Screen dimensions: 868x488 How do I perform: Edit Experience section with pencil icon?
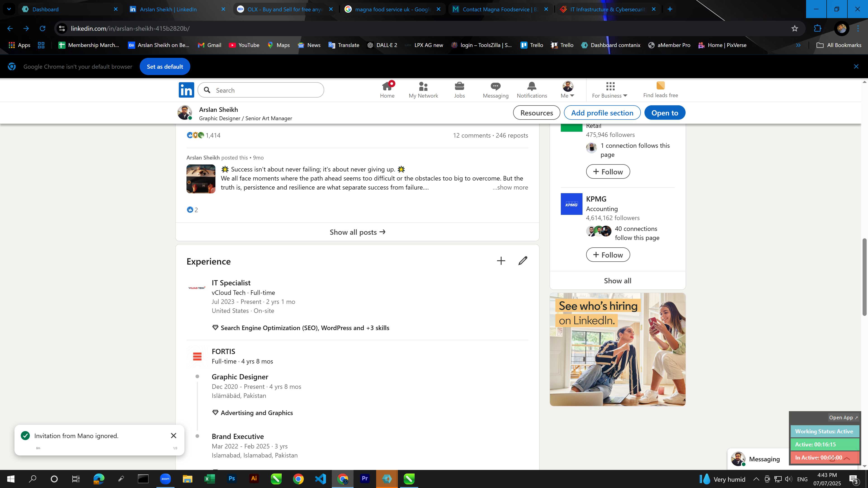[523, 261]
